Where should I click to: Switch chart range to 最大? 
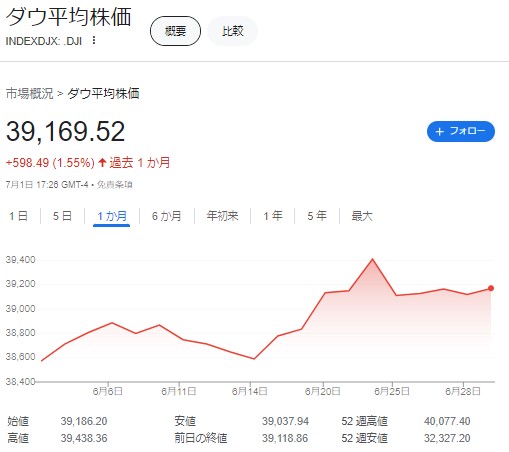pyautogui.click(x=362, y=216)
